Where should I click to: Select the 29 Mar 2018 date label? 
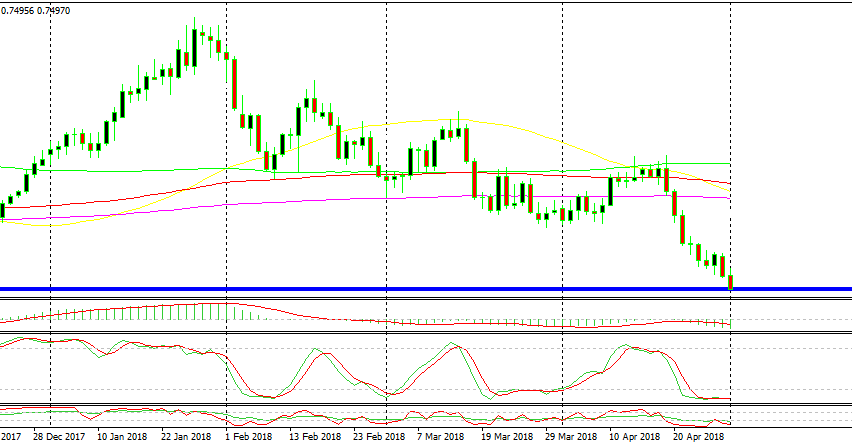point(571,437)
